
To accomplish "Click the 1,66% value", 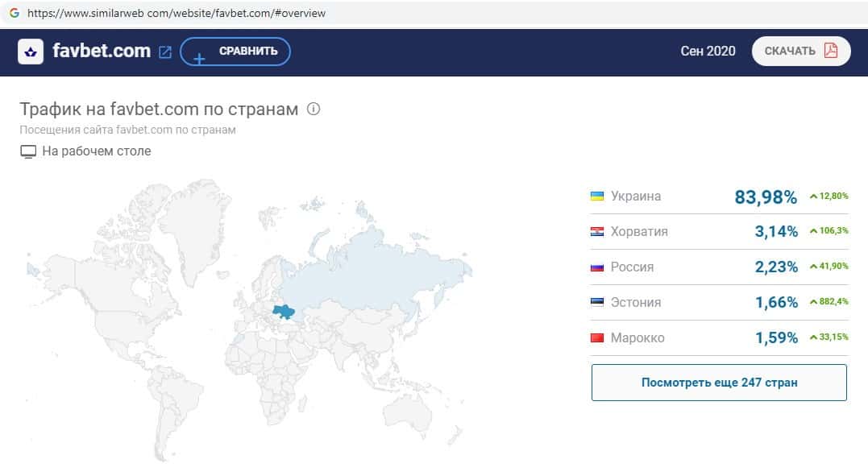I will pos(777,302).
